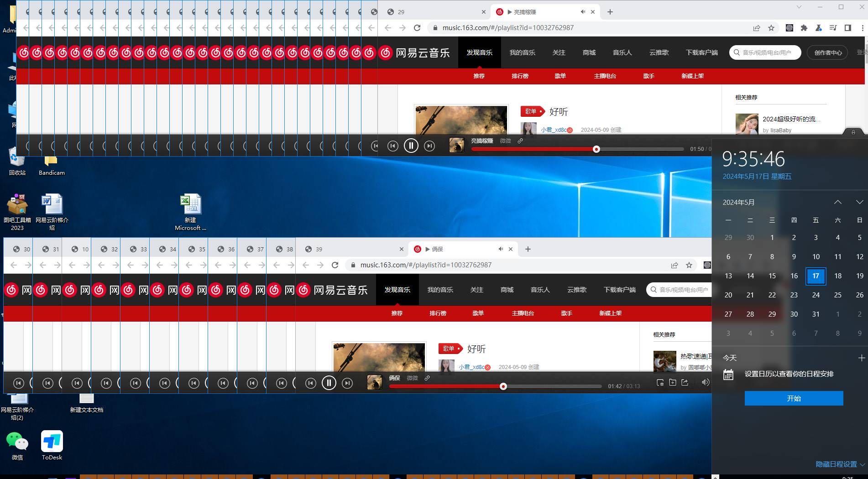Collapse the calendar with the up chevron

(838, 202)
